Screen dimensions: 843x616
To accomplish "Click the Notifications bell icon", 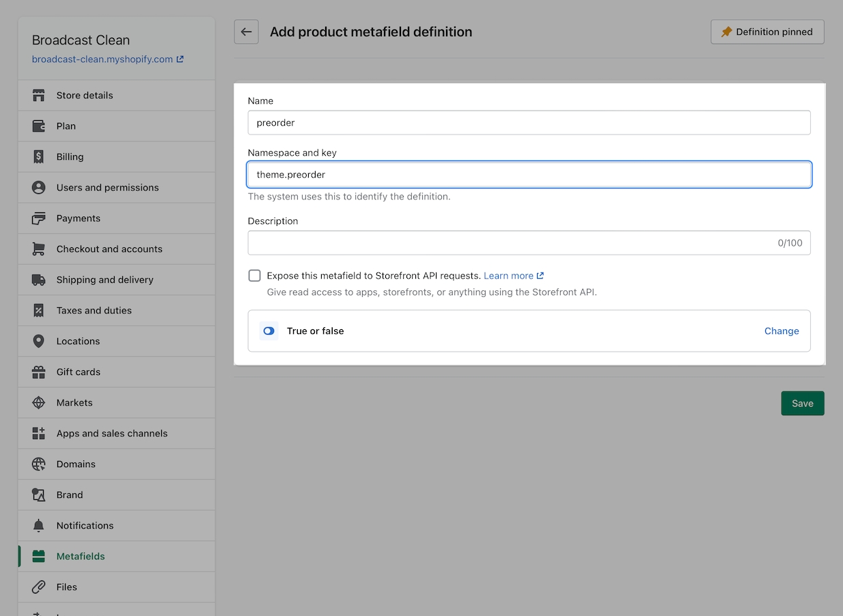I will pyautogui.click(x=39, y=526).
